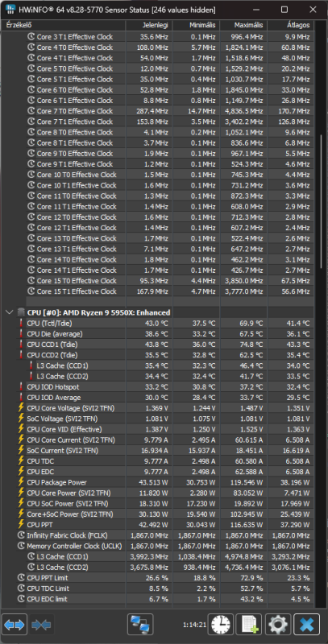Image resolution: width=328 pixels, height=644 pixels.
Task: Click thermometer icon beside CPU IOD Average
Action: click(21, 398)
